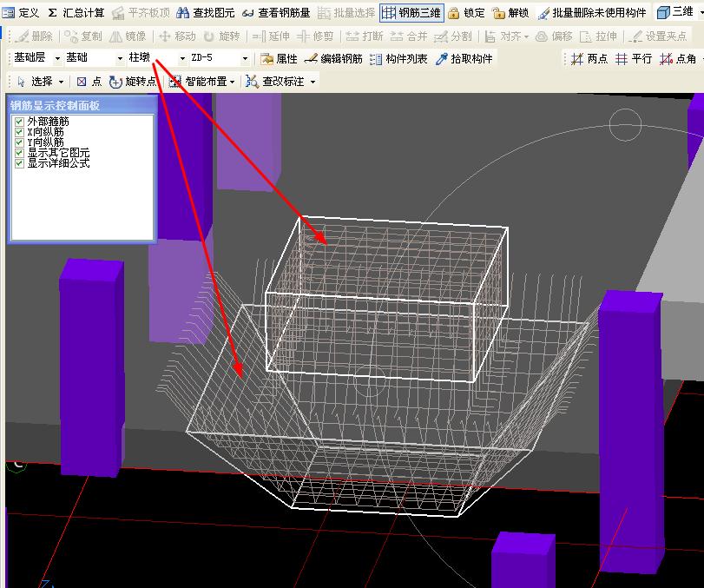Run 汇总计算 summary calculation
The image size is (704, 588).
click(x=76, y=13)
